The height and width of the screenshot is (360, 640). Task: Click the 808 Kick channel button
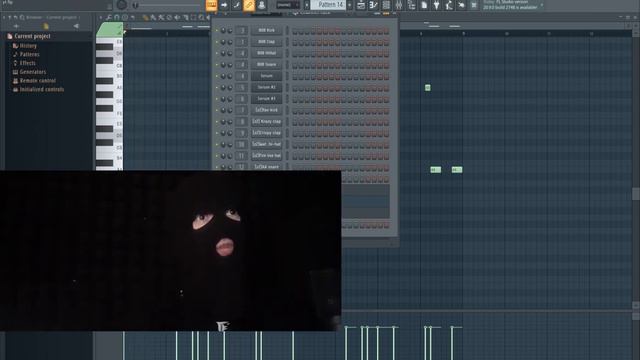pos(267,30)
